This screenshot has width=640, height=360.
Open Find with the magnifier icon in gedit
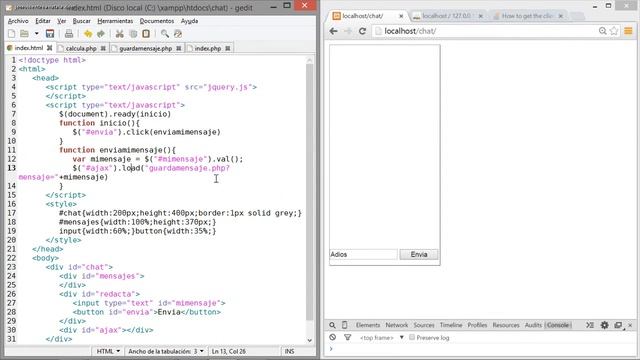tap(165, 34)
